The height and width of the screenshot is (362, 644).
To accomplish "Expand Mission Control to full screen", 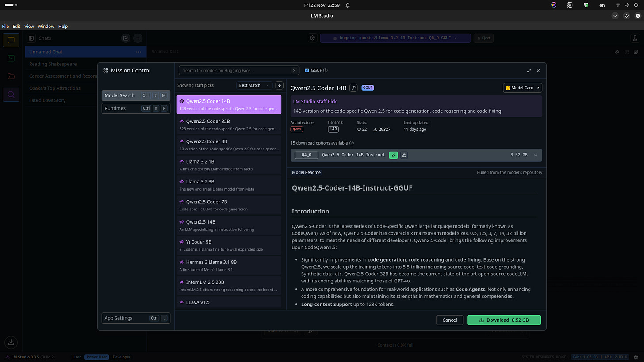I will pos(529,71).
